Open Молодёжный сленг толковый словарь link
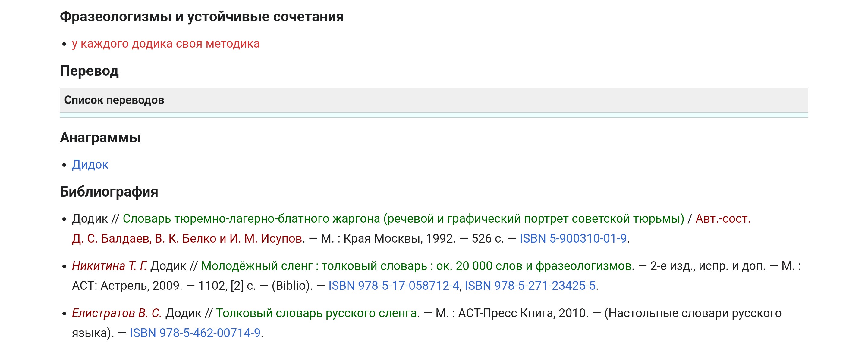The image size is (868, 356). pos(417,266)
